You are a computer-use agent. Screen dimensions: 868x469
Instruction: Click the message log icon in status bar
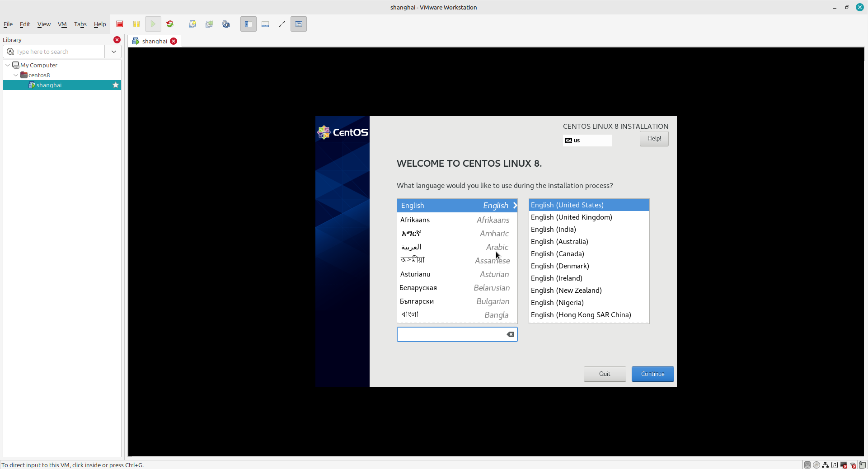click(x=863, y=465)
